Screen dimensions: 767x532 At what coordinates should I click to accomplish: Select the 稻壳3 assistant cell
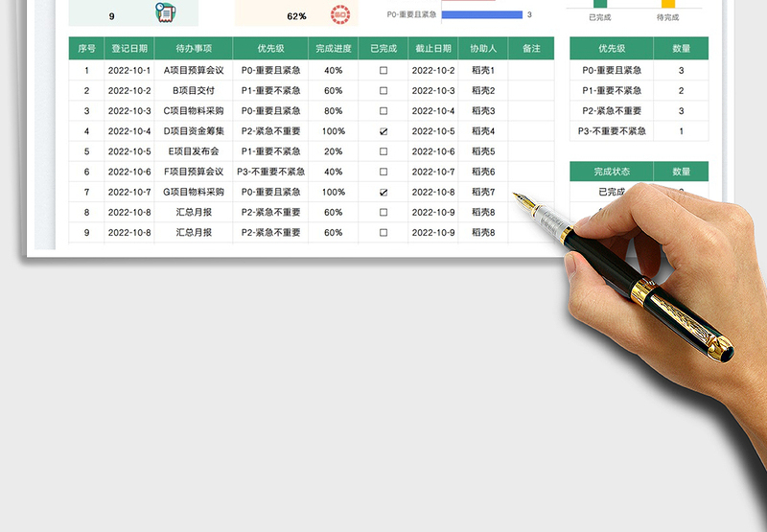coord(483,111)
